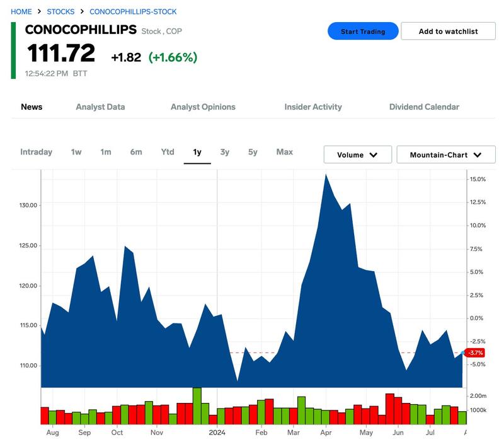Open the Mountain-Chart type selector
This screenshot has height=442, width=504.
(x=445, y=154)
